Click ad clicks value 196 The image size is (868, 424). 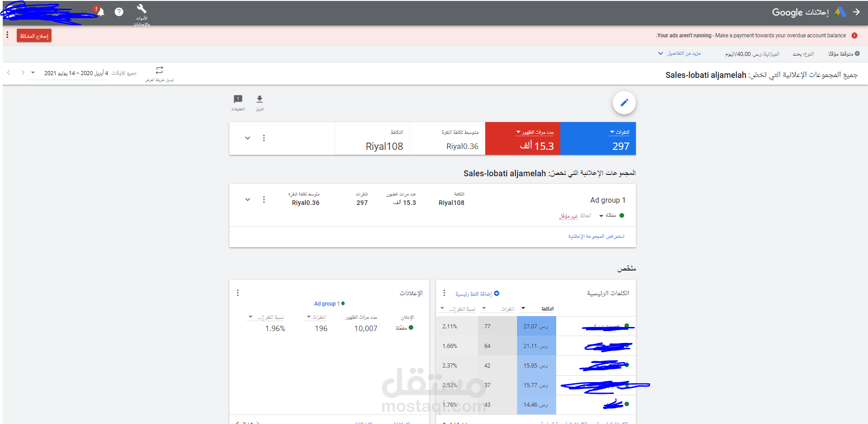(x=321, y=328)
